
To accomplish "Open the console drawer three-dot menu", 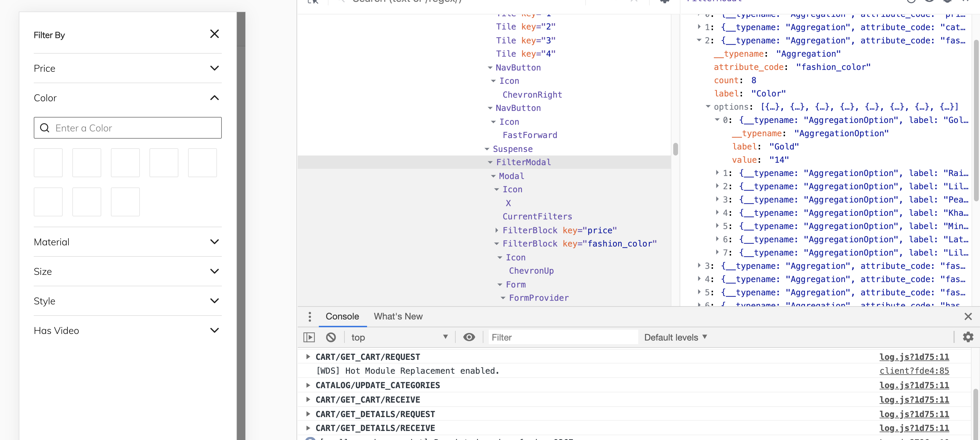I will point(310,316).
